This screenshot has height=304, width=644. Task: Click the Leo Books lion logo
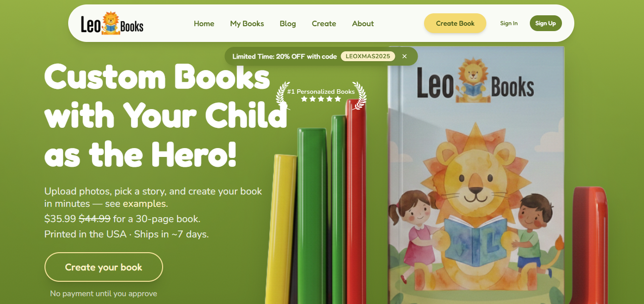pyautogui.click(x=112, y=23)
